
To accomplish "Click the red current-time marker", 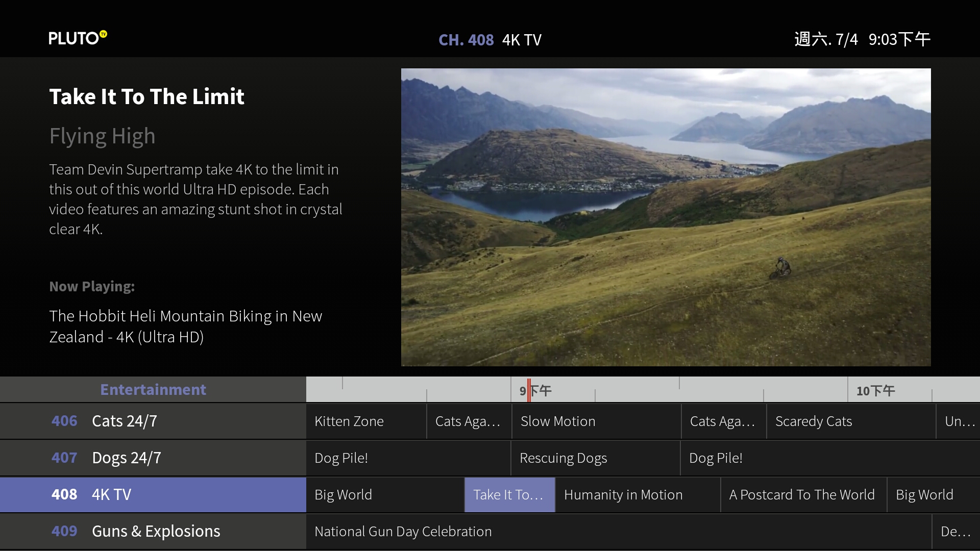I will click(529, 390).
